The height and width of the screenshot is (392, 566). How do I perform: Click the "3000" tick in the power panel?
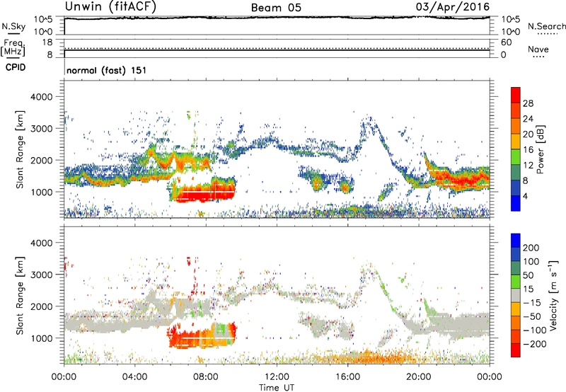(x=42, y=129)
